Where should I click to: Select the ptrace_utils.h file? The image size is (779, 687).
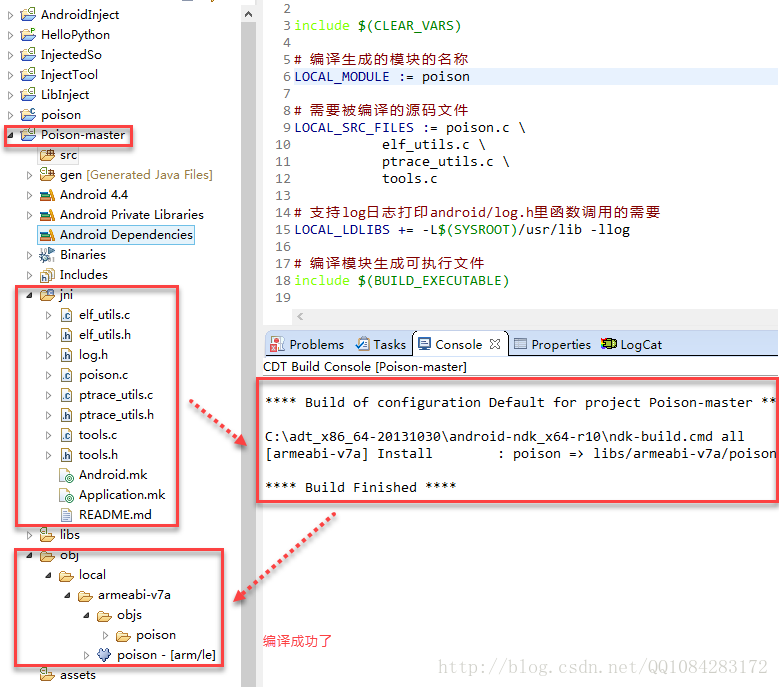[116, 415]
